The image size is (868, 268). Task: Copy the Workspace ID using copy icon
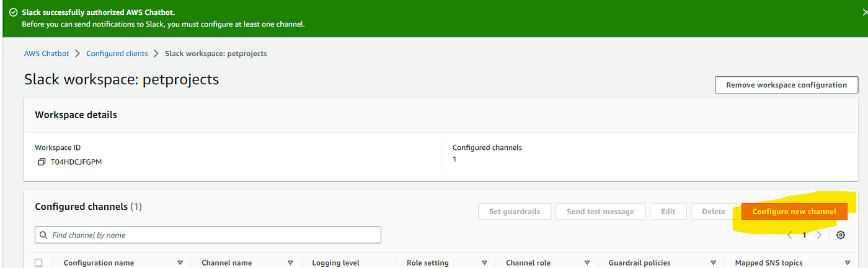[x=42, y=162]
